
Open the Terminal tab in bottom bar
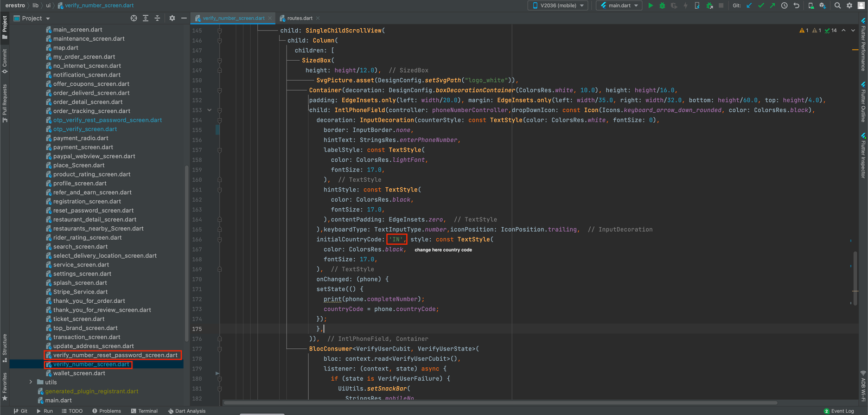[x=144, y=411]
